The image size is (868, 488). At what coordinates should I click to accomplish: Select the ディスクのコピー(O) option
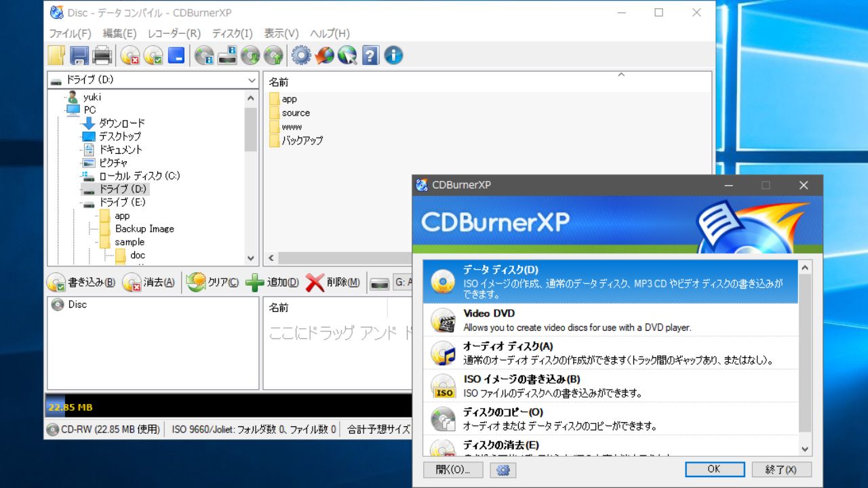[610, 419]
